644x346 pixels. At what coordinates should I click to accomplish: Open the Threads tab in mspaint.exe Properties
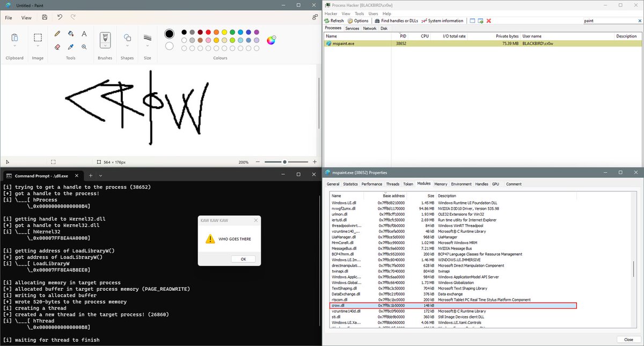(392, 184)
